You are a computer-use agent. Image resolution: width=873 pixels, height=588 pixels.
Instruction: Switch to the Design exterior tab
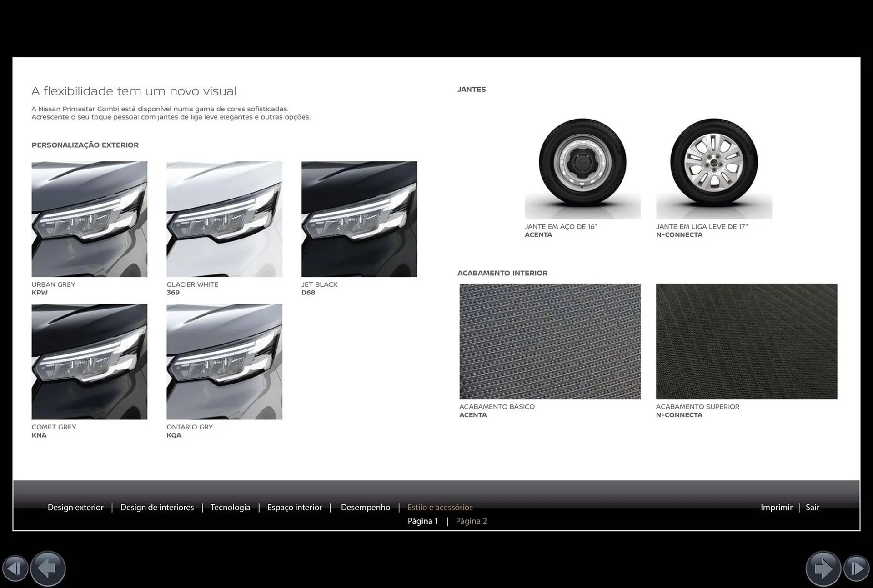tap(75, 507)
